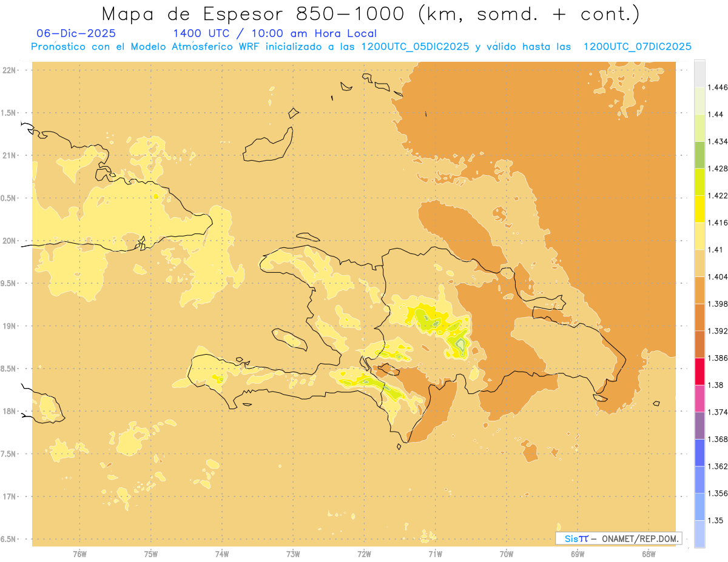Click the legend value 1.392
This screenshot has height=562, width=728.
pyautogui.click(x=718, y=331)
